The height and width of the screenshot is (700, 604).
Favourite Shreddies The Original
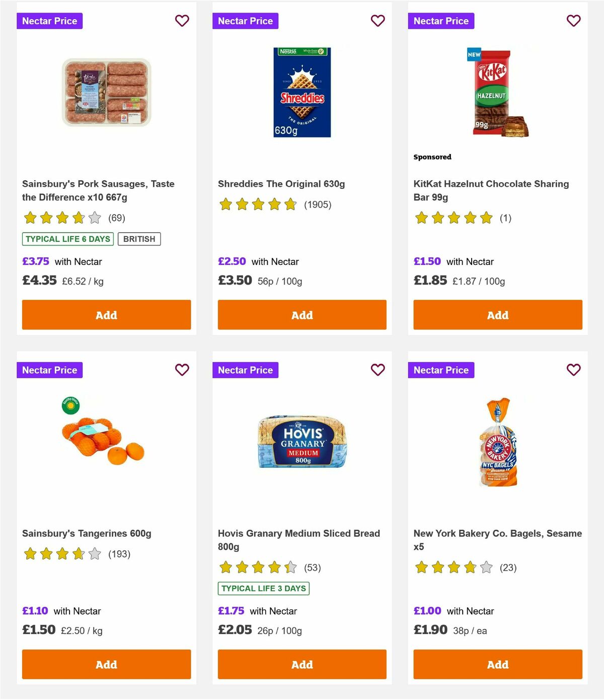[x=377, y=21]
